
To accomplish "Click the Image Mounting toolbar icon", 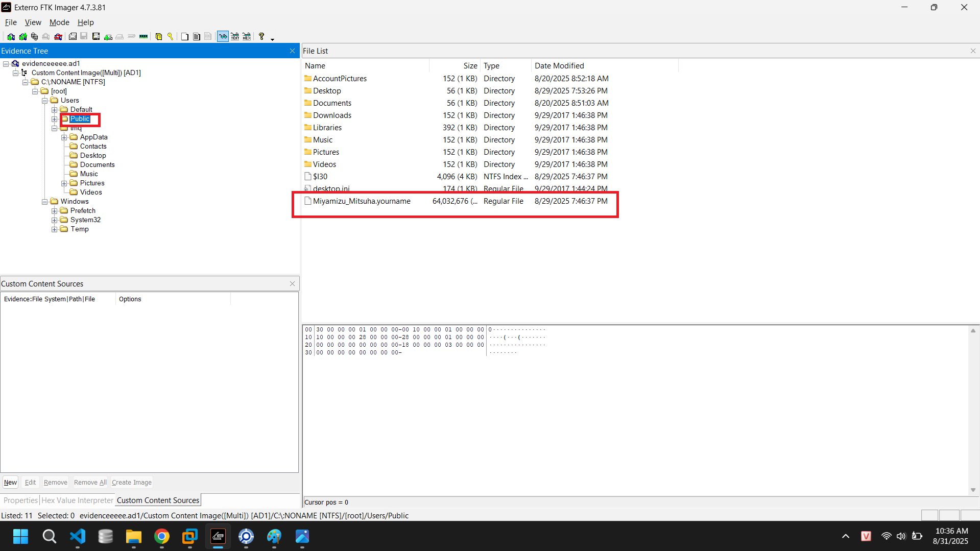I will click(34, 37).
